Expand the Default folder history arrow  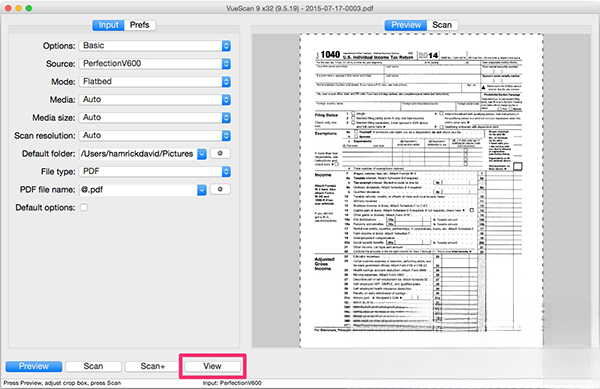(202, 154)
